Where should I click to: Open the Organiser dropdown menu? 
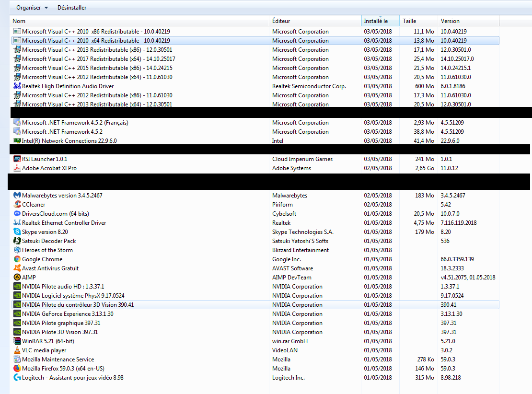[32, 8]
